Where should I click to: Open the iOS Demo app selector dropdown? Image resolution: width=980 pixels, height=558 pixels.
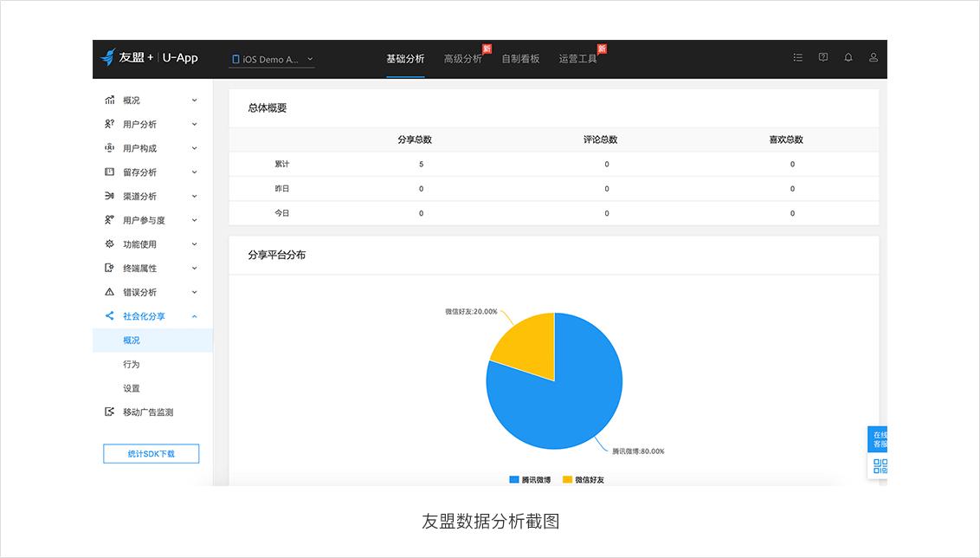tap(271, 59)
